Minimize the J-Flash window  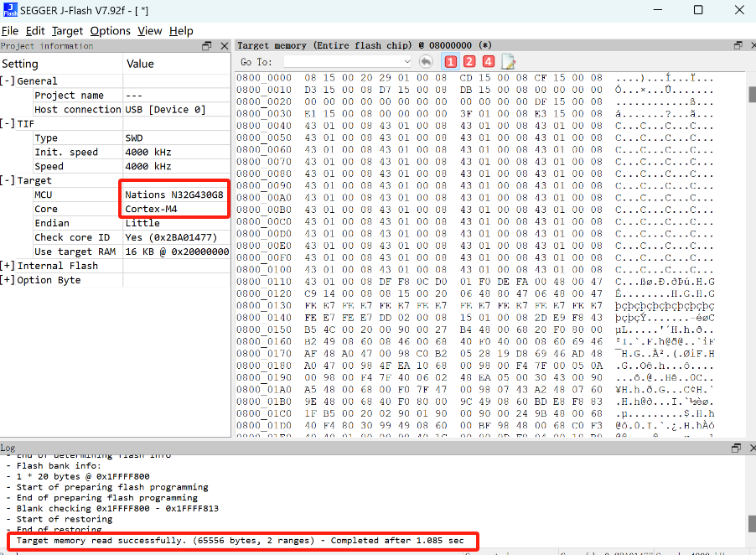coord(658,10)
